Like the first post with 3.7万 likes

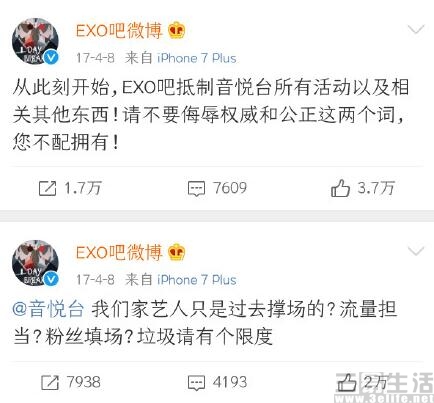pyautogui.click(x=340, y=188)
